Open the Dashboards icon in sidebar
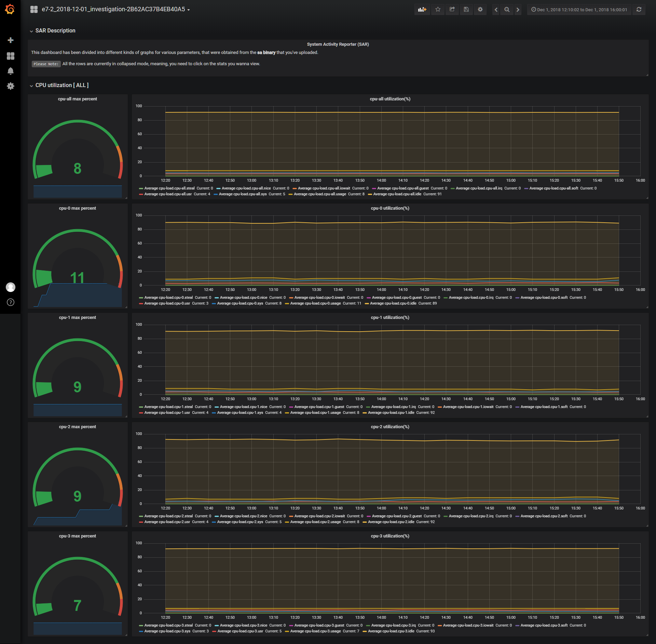The width and height of the screenshot is (656, 644). click(x=10, y=56)
